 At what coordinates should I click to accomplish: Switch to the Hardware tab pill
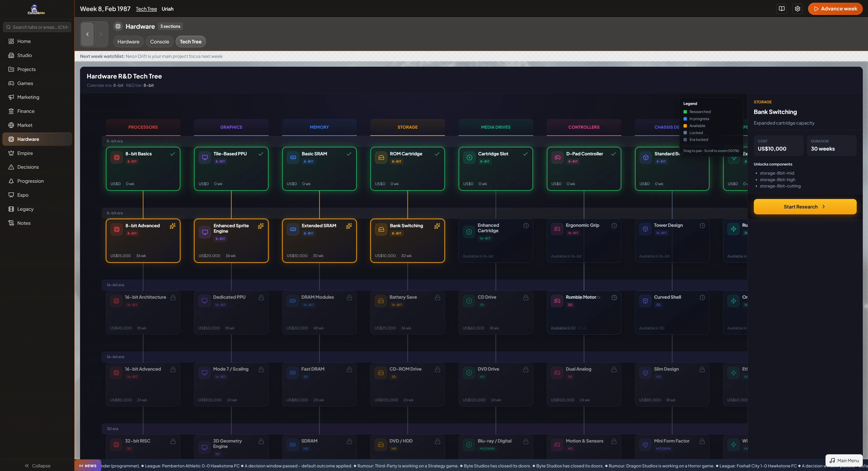click(x=128, y=41)
